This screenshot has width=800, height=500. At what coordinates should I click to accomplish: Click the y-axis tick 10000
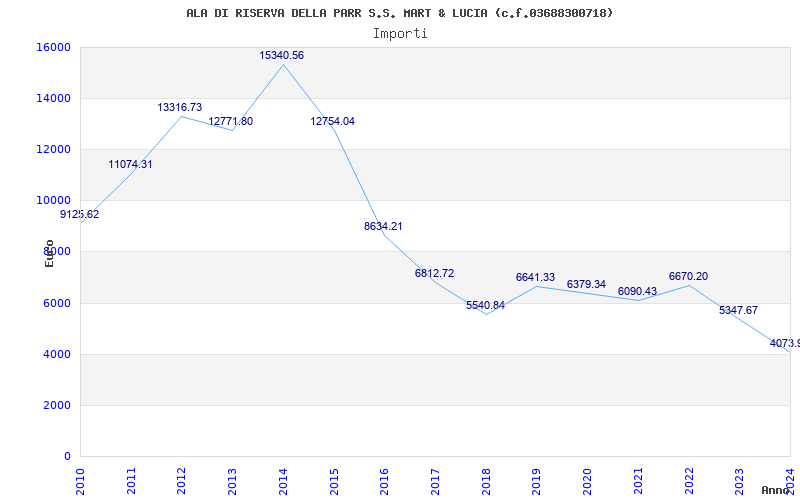click(x=53, y=201)
